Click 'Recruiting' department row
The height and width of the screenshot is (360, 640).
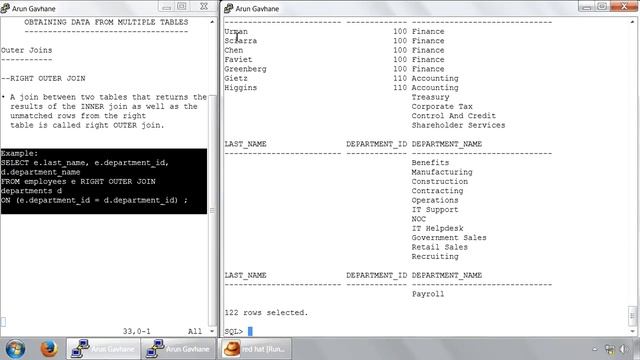coord(435,256)
